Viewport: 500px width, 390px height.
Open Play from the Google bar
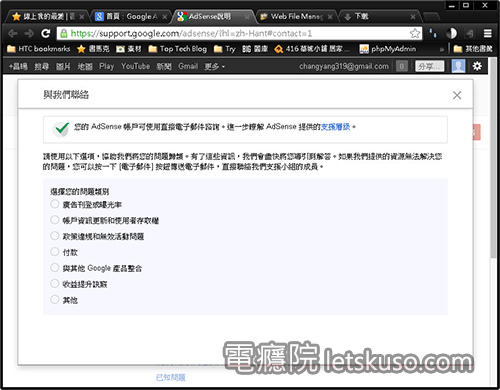pyautogui.click(x=107, y=66)
